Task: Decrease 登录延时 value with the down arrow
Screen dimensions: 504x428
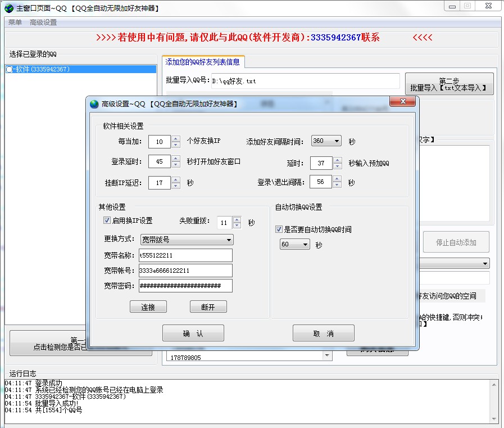Action: 175,164
